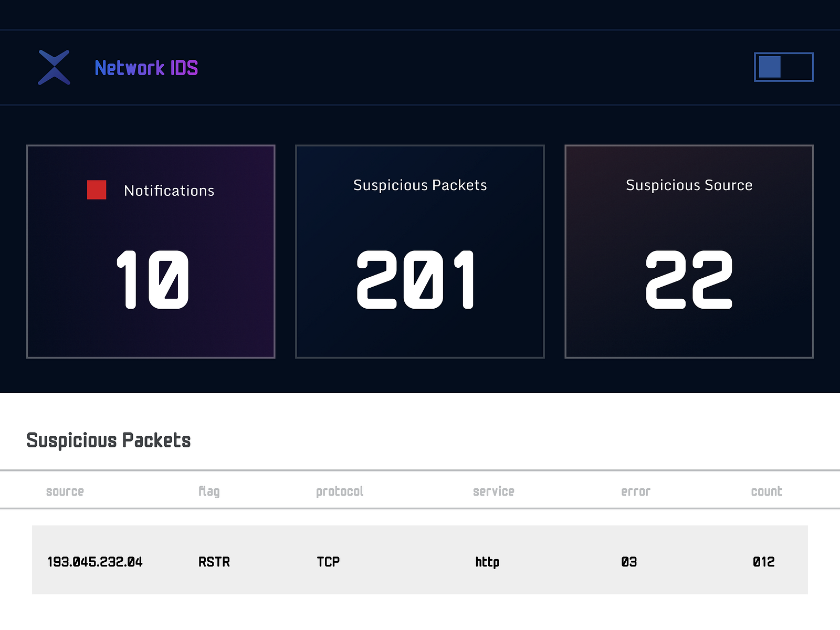Viewport: 840px width, 630px height.
Task: Click the suspicious source count 22
Action: (689, 280)
